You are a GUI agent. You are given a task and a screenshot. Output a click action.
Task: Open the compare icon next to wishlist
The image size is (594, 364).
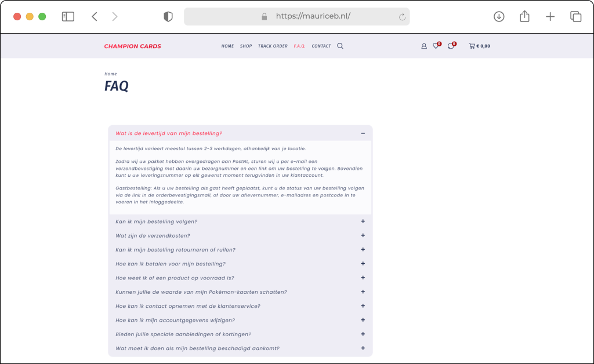(451, 45)
